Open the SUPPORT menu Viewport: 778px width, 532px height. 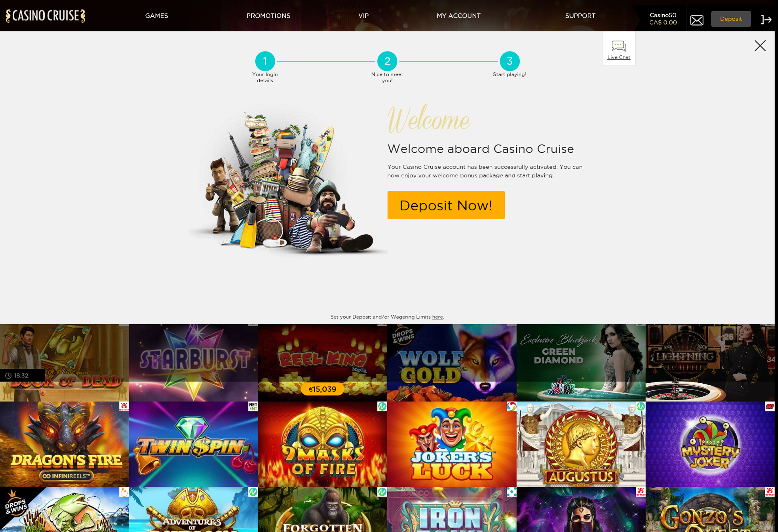point(580,16)
